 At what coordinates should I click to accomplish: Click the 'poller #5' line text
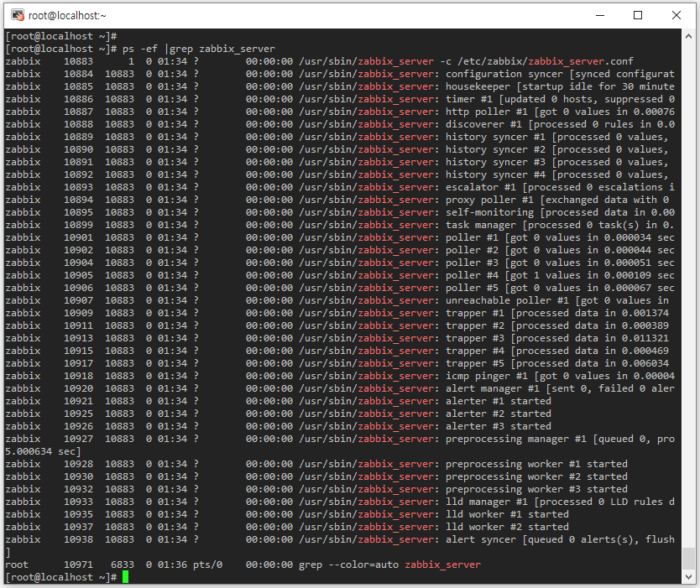tap(472, 288)
